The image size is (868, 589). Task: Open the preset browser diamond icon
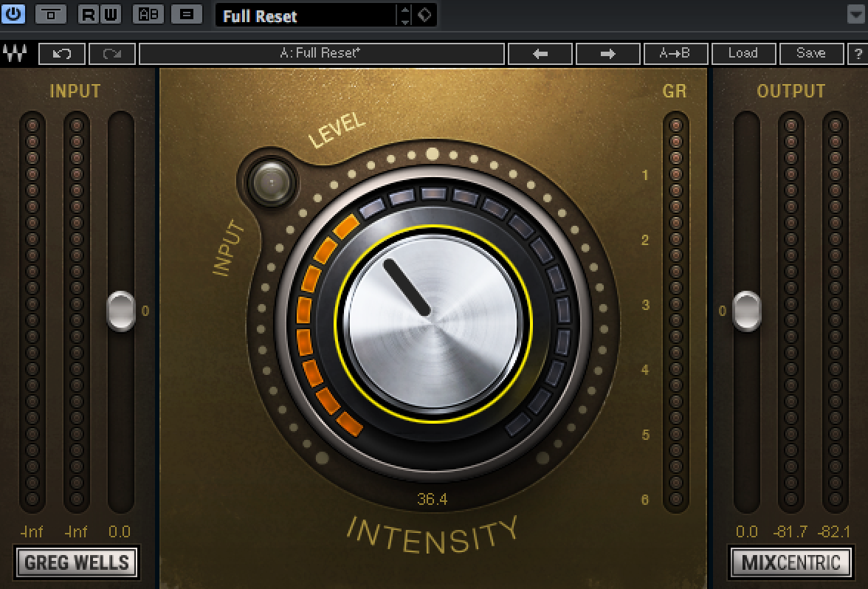pos(424,15)
